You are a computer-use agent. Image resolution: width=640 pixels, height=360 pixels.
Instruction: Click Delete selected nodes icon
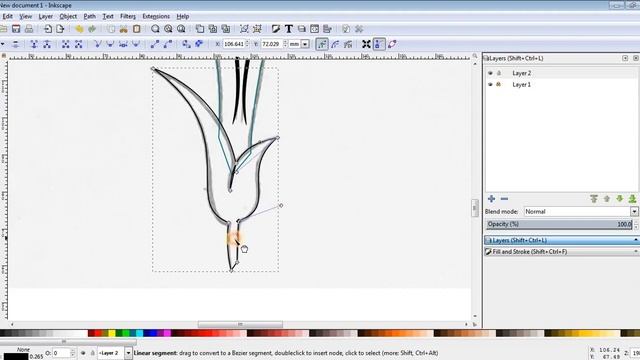(16, 44)
